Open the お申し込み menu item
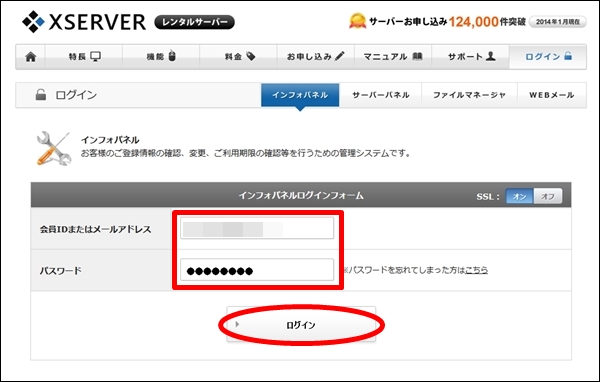This screenshot has width=600, height=382. pyautogui.click(x=316, y=57)
